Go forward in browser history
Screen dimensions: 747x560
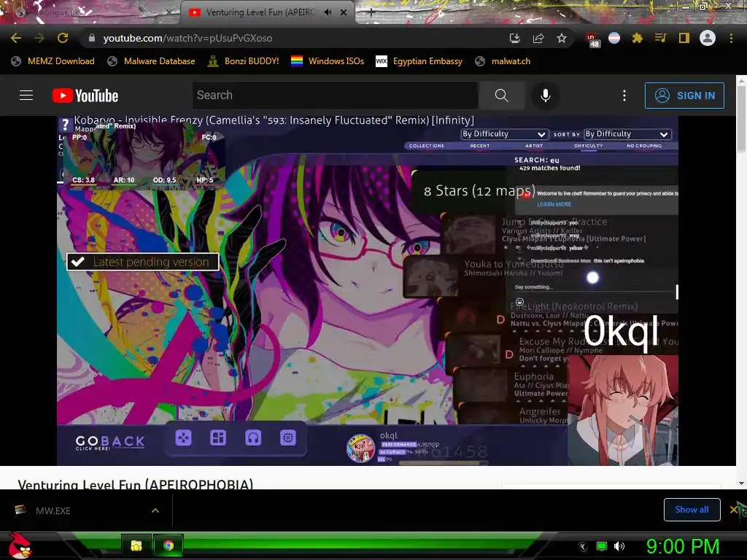pyautogui.click(x=39, y=38)
